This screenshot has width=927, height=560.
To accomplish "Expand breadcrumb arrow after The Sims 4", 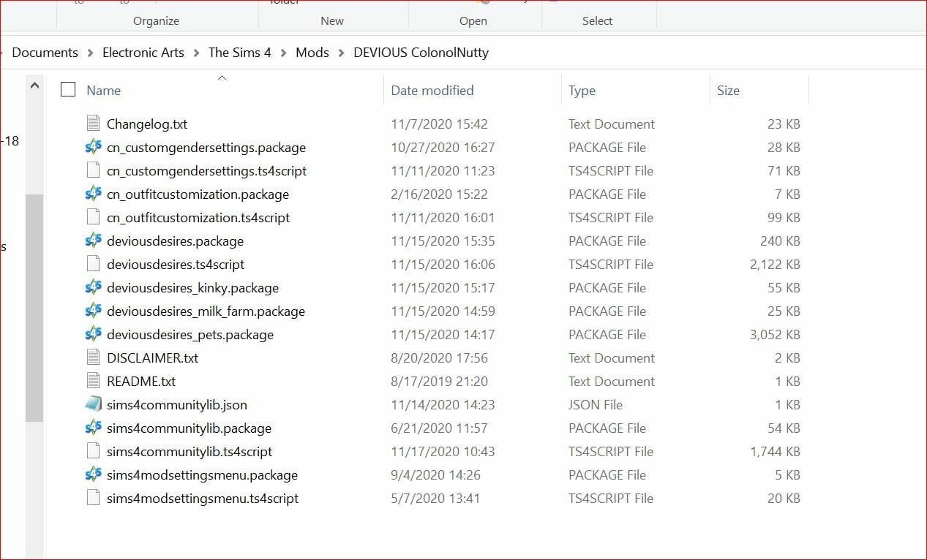I will [283, 53].
